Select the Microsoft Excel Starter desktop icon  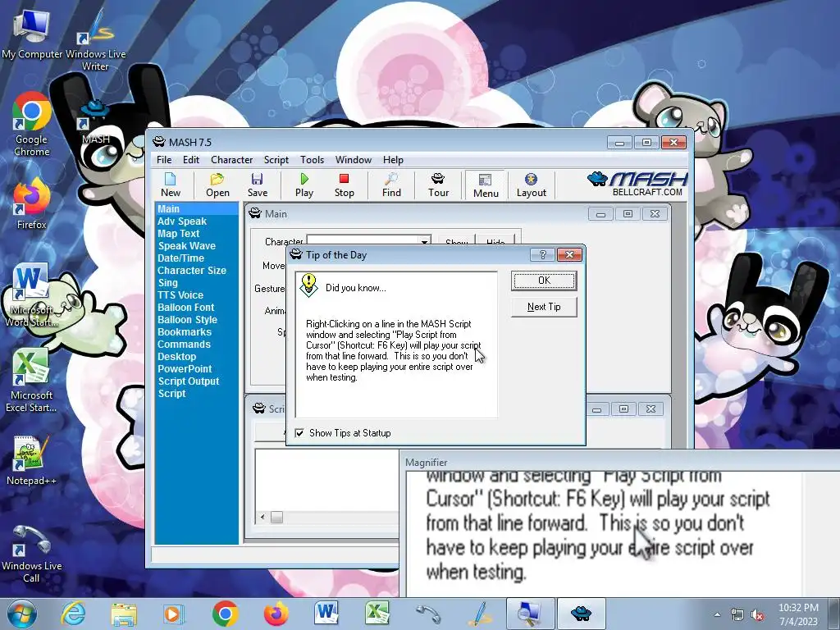pyautogui.click(x=31, y=381)
